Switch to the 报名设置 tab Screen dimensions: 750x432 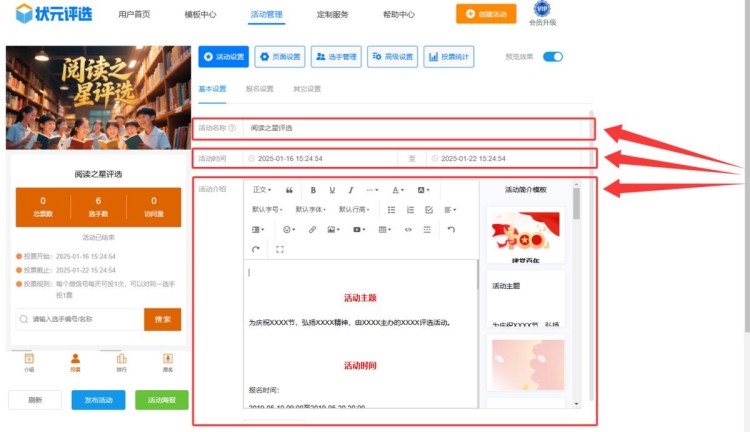[259, 89]
